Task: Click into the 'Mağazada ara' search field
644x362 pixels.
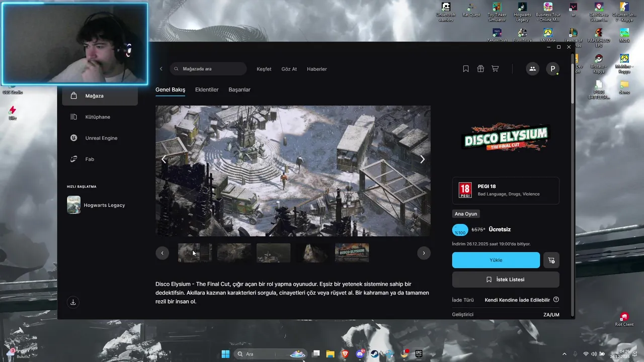Action: tap(208, 69)
